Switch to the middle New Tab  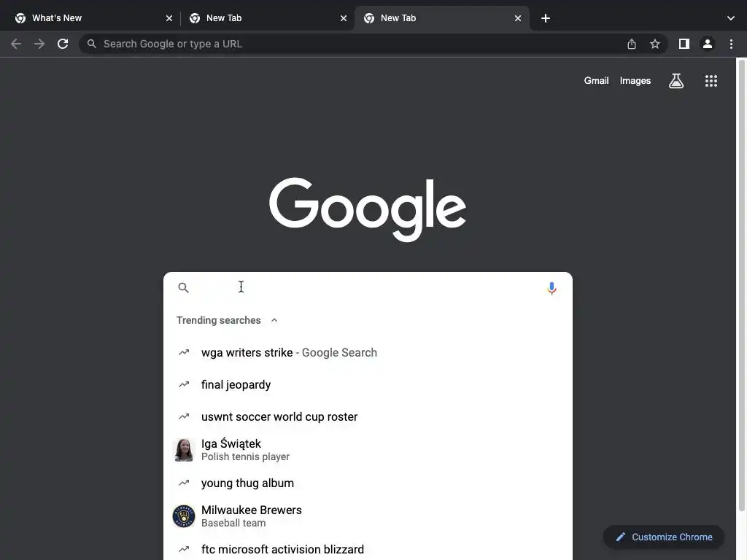point(267,18)
